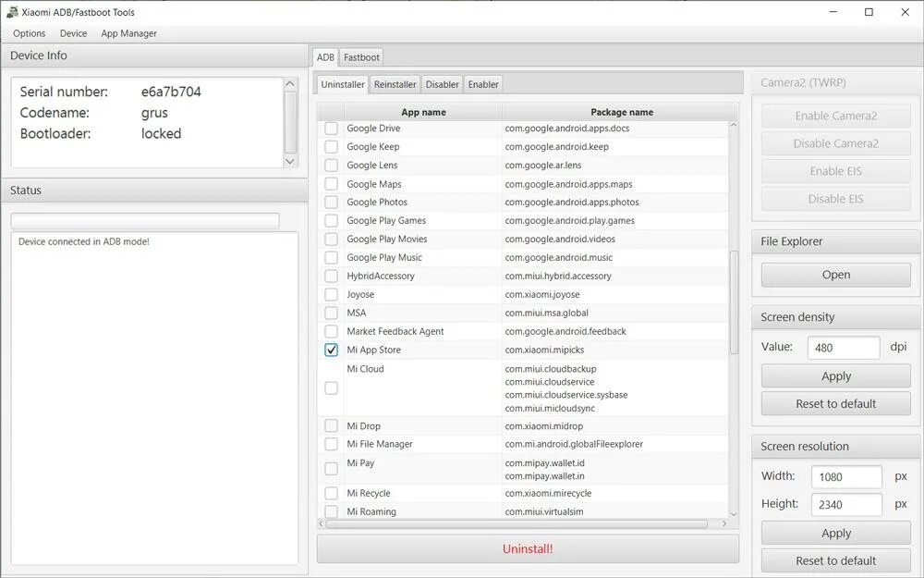Check the Joyose checkbox

coord(331,294)
